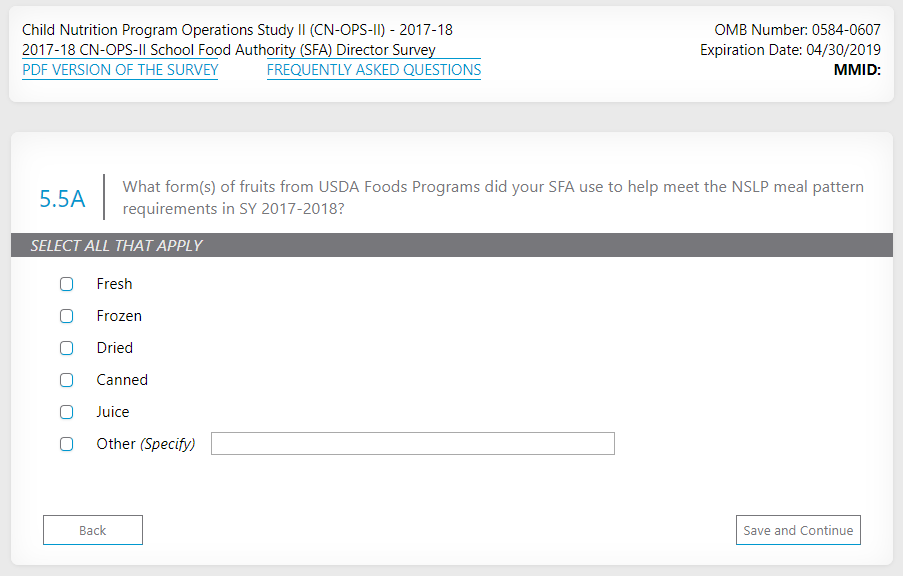This screenshot has width=903, height=576.
Task: Click the Expiration Date text
Action: 790,50
